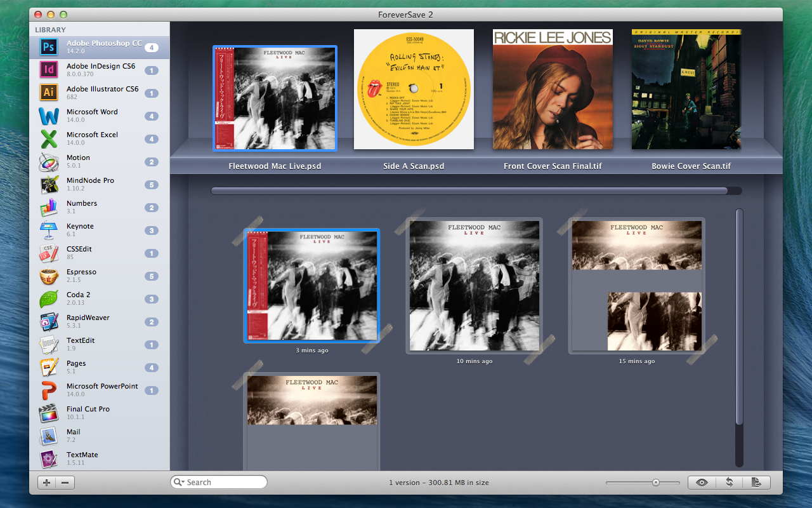Click the CSSEdit icon

49,253
